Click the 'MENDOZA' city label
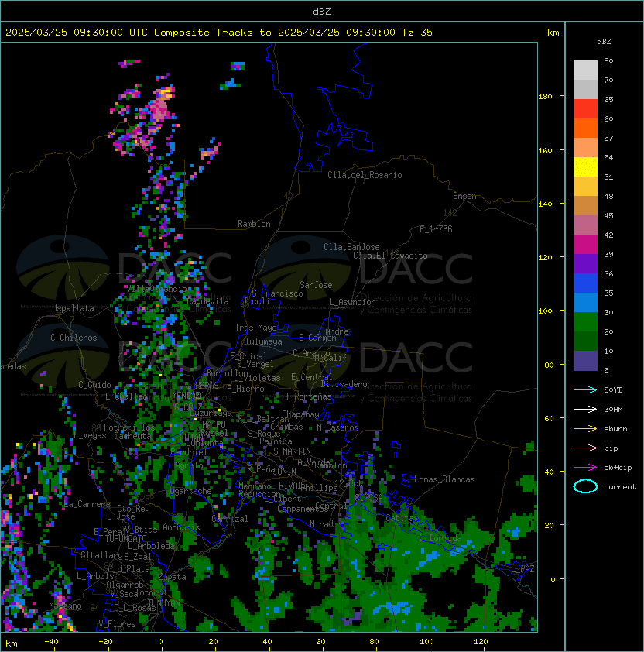644x652 pixels. point(188,396)
